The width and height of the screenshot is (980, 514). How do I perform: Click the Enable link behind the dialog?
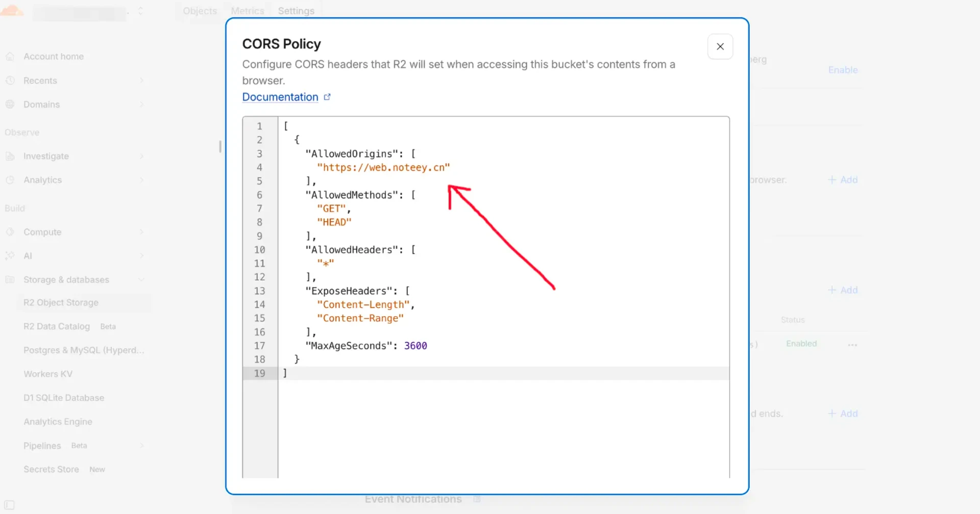click(843, 70)
